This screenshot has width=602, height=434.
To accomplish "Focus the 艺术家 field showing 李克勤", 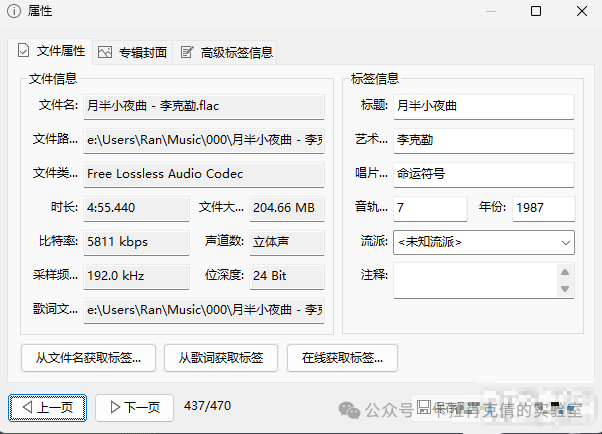I will tap(483, 140).
